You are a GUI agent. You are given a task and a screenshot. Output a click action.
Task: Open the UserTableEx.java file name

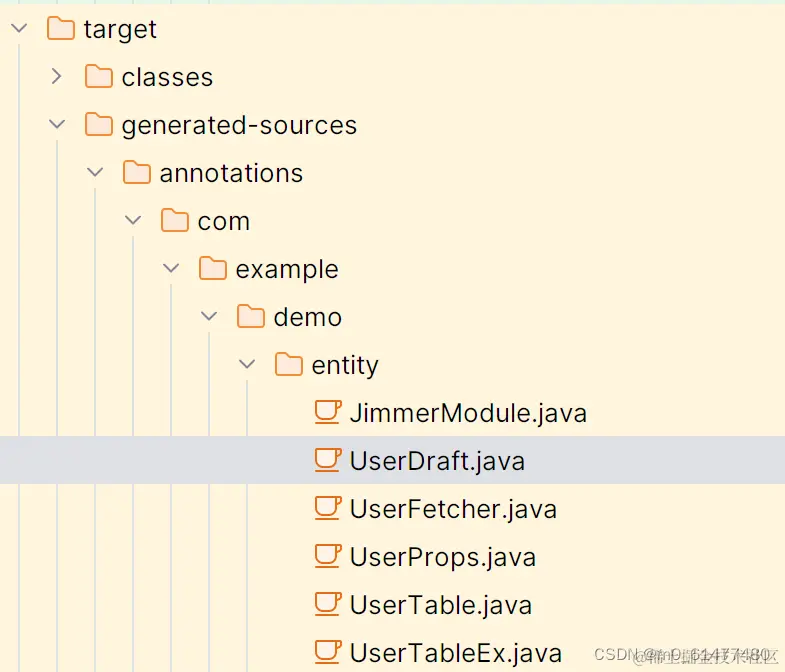click(456, 653)
